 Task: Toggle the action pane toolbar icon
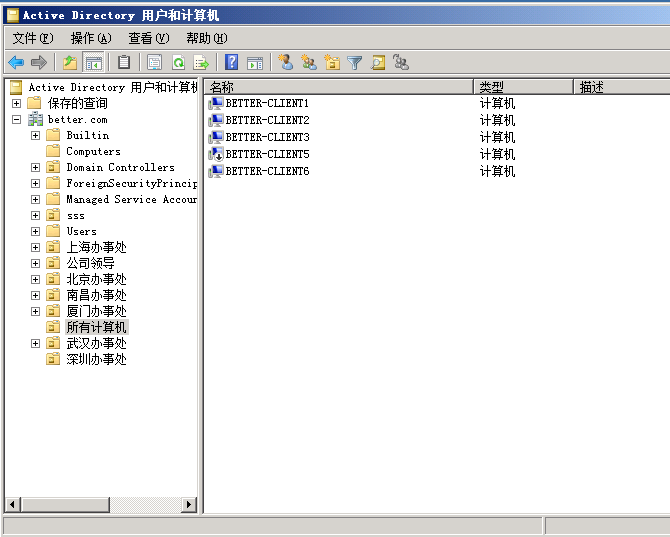255,63
